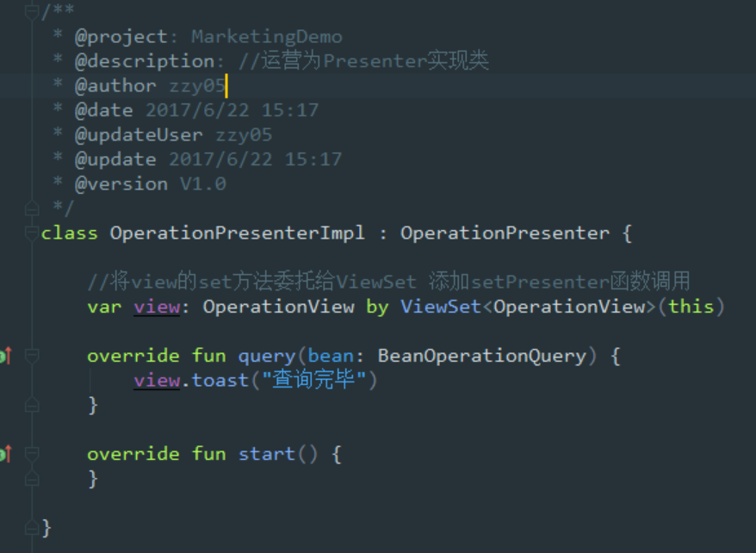Click the underlined view reference inside query
The image size is (756, 553).
pos(155,380)
